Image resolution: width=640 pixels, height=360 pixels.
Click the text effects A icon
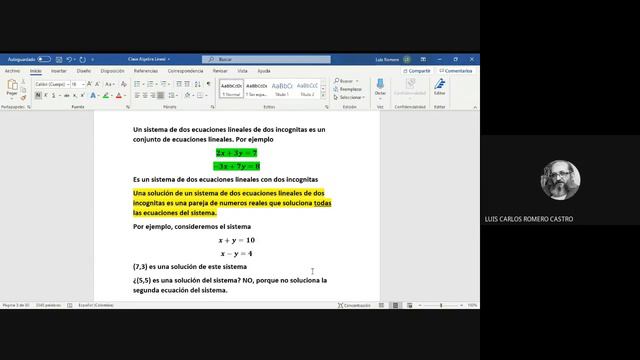coord(93,96)
